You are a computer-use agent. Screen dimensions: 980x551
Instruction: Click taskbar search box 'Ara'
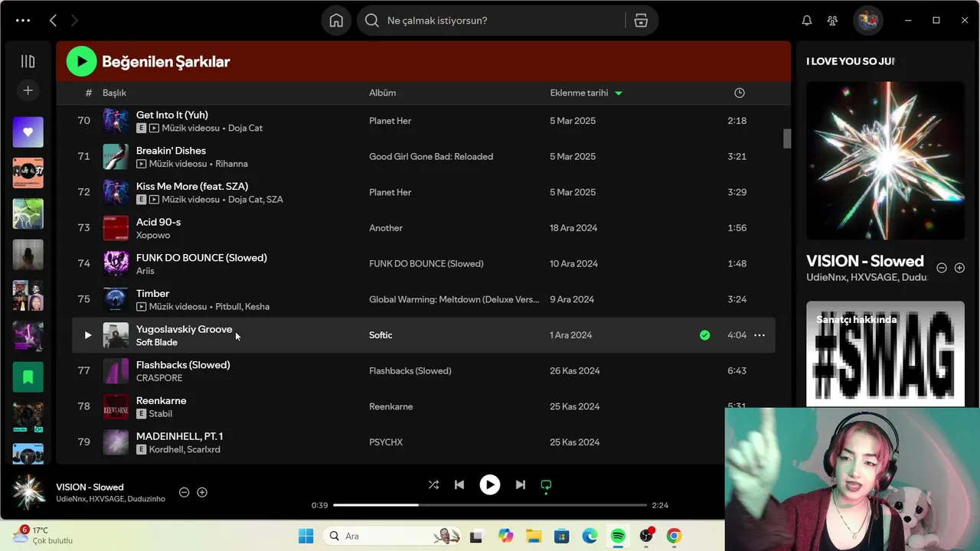[394, 536]
